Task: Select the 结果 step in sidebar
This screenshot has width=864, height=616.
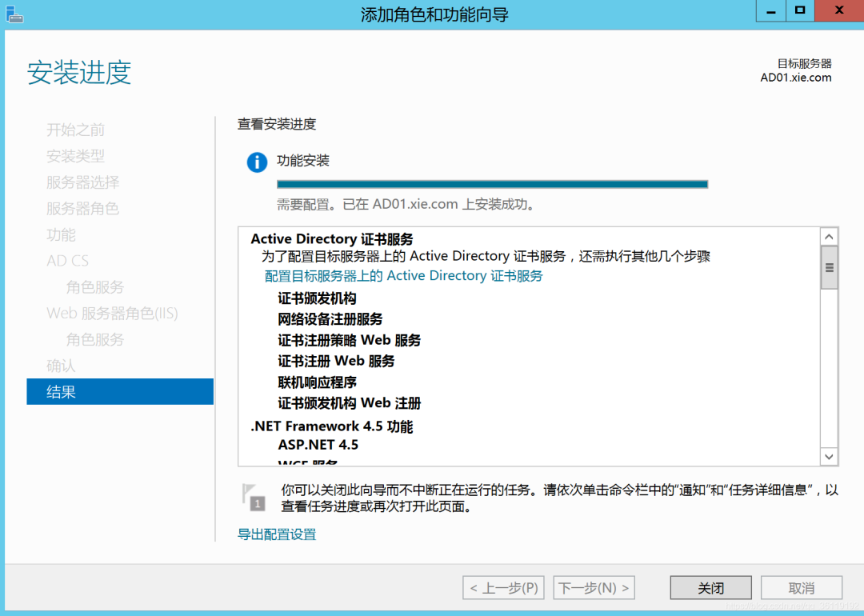Action: (120, 392)
